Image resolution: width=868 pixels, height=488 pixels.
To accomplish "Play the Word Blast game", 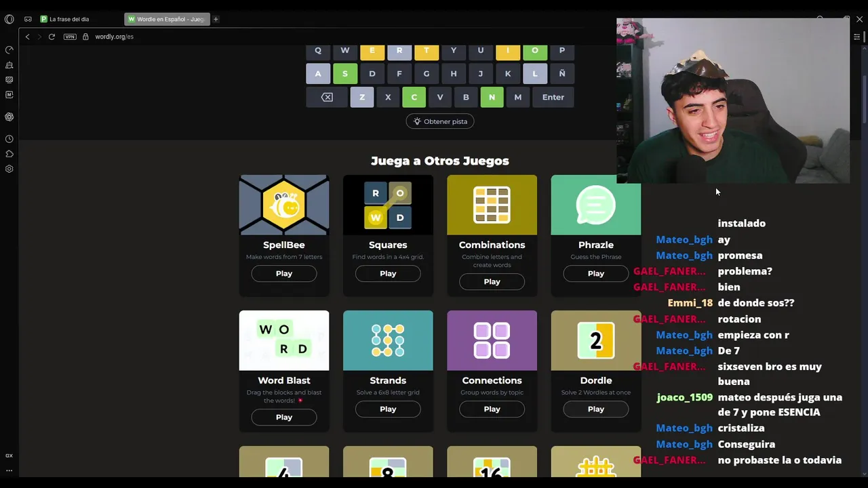I will coord(284,418).
